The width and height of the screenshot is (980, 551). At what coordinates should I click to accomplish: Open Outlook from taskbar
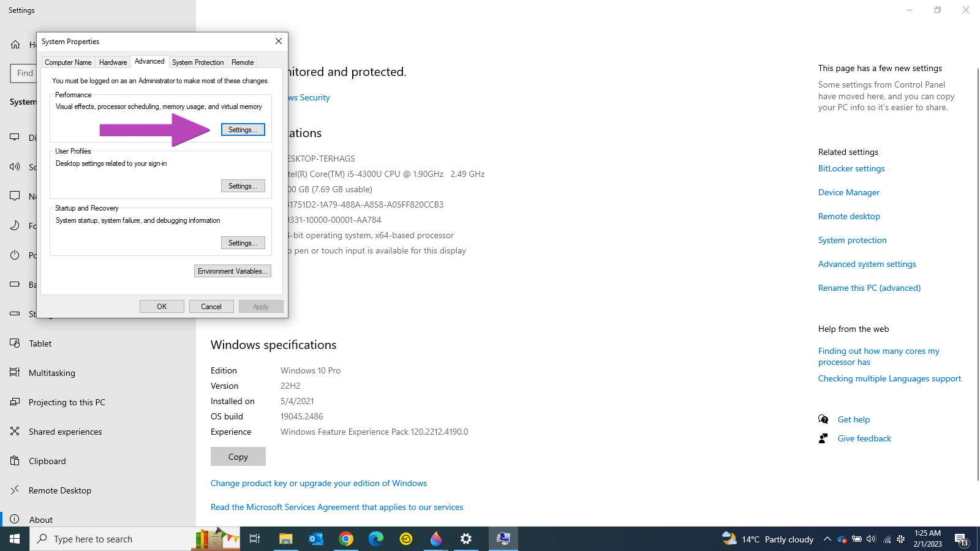(x=315, y=539)
